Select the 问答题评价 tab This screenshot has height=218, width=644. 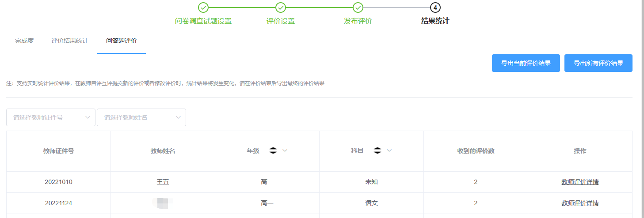(122, 41)
